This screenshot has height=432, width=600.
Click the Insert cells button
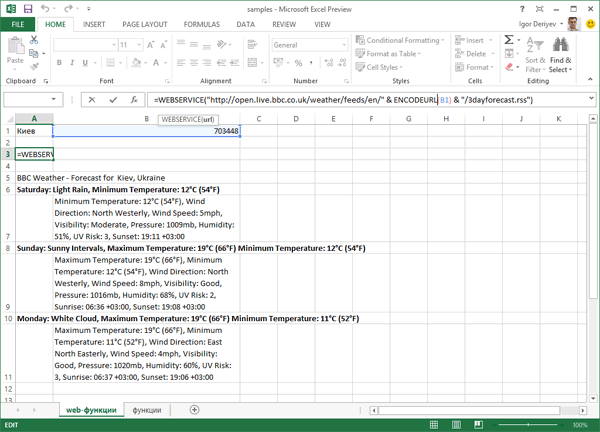pos(470,40)
